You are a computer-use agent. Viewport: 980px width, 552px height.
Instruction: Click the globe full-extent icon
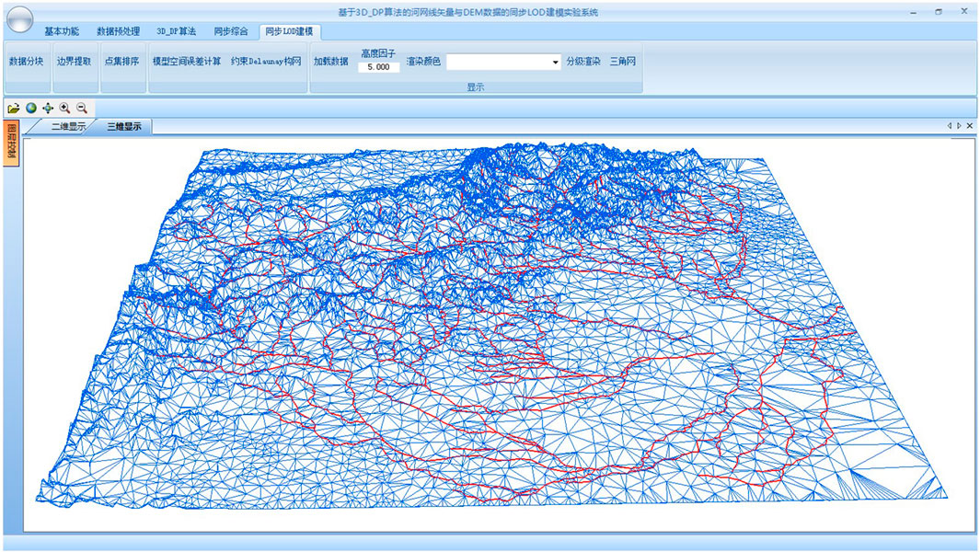point(31,109)
